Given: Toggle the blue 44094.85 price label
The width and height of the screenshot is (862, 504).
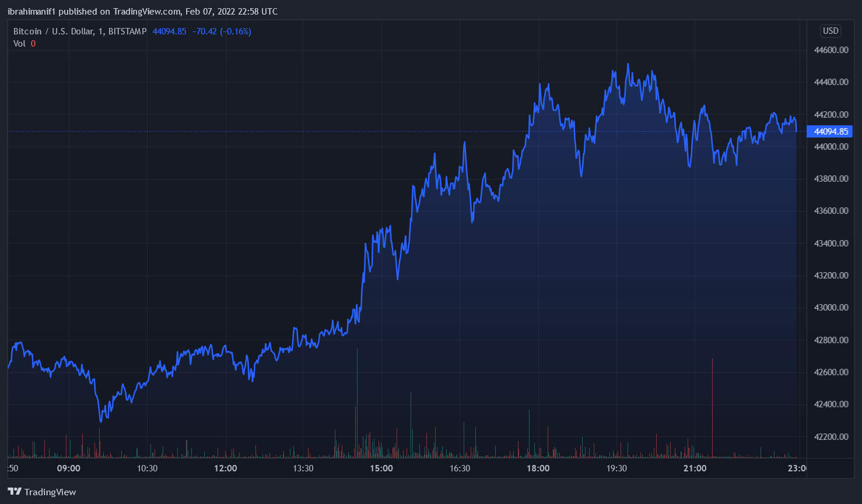Looking at the screenshot, I should (830, 132).
